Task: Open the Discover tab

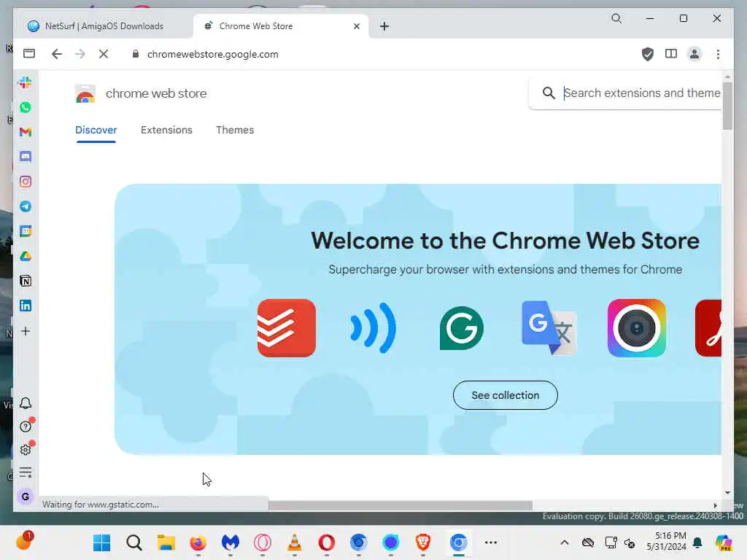Action: pos(96,130)
